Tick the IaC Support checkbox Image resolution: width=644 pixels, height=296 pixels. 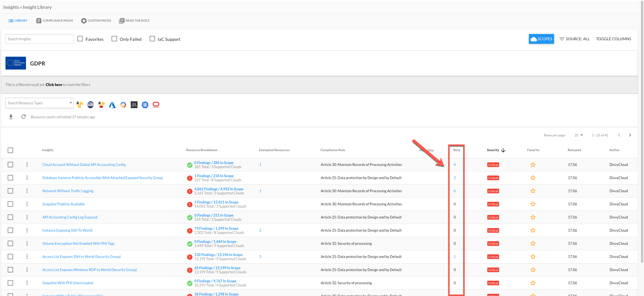click(x=152, y=39)
